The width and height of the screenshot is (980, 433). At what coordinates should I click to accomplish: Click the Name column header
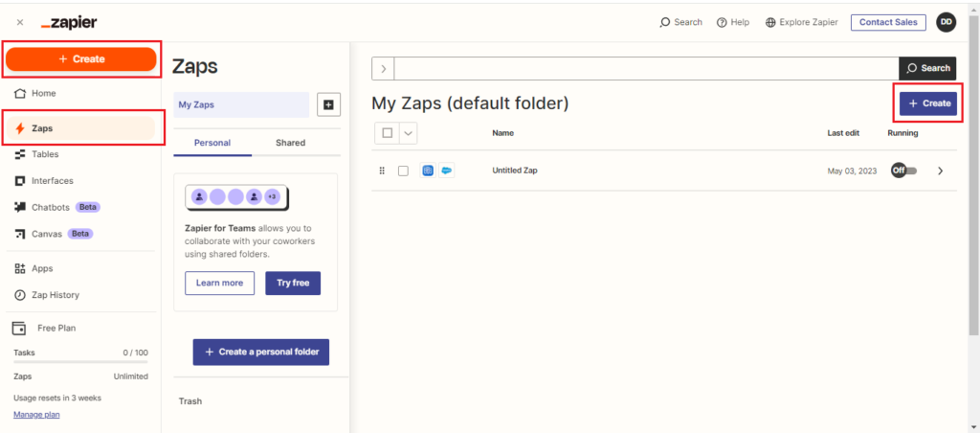pos(503,133)
